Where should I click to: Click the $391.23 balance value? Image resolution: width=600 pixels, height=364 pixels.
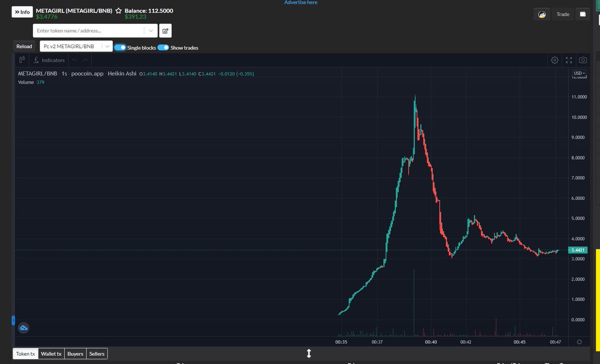[x=135, y=17]
